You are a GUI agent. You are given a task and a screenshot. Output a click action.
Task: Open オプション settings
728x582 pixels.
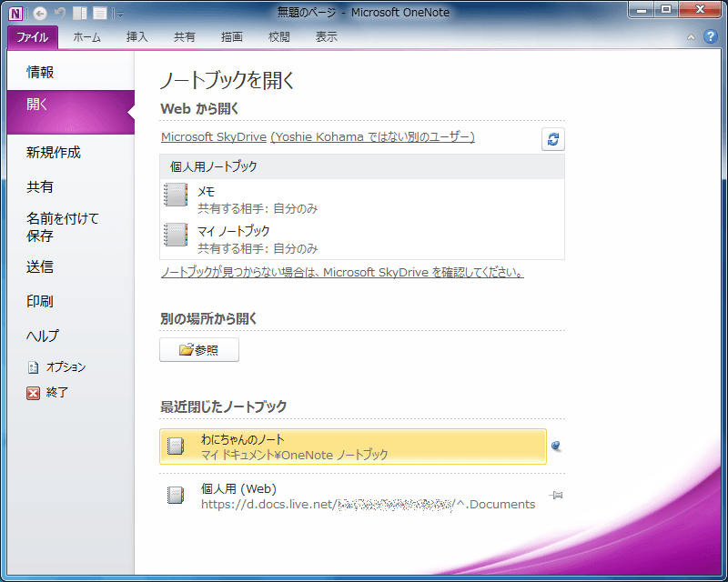pos(66,367)
